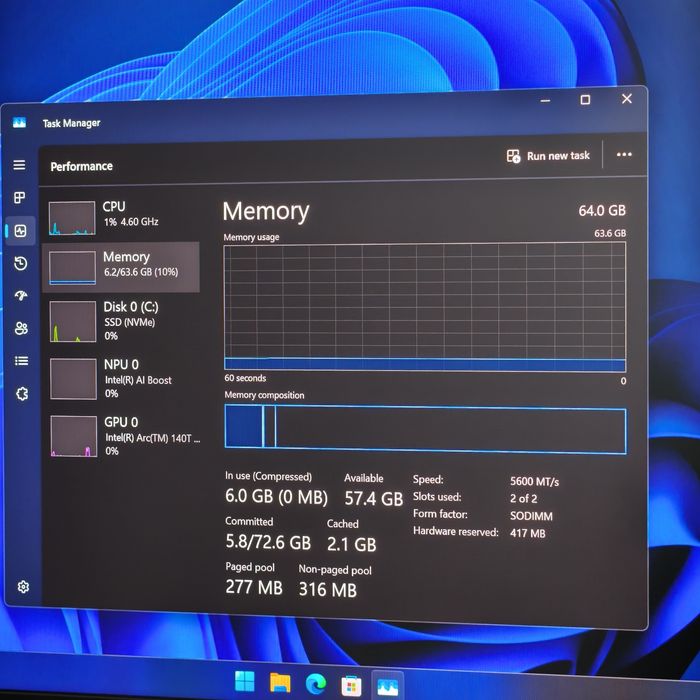Click the Committed value 5.8/72.6 GB

(268, 542)
